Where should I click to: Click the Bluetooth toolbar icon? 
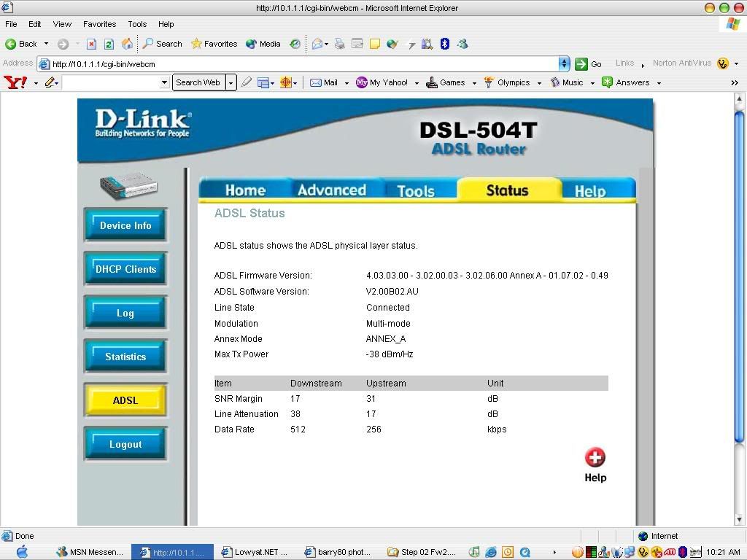(x=444, y=44)
